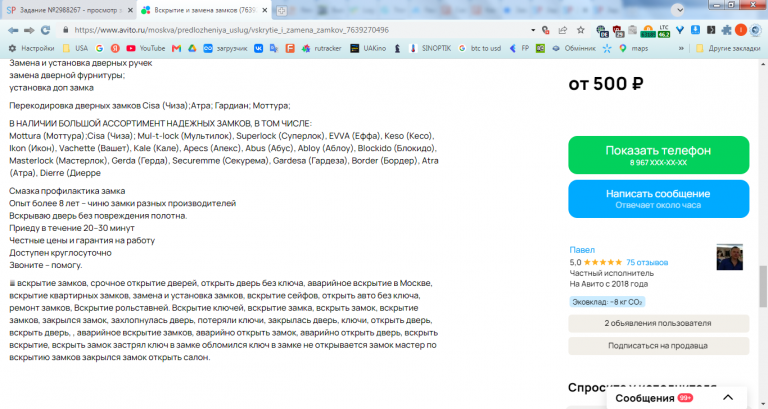Open the LTC price ticker extension

coord(664,31)
